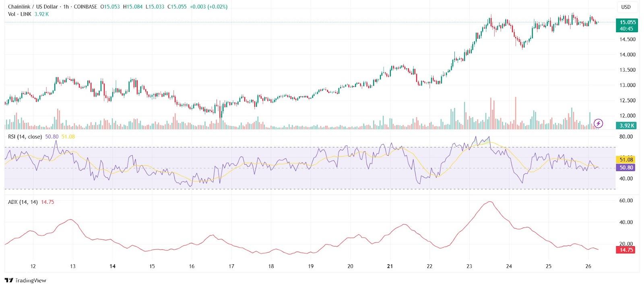Click the 13.500 price scale label
The image size is (644, 288).
click(x=627, y=70)
